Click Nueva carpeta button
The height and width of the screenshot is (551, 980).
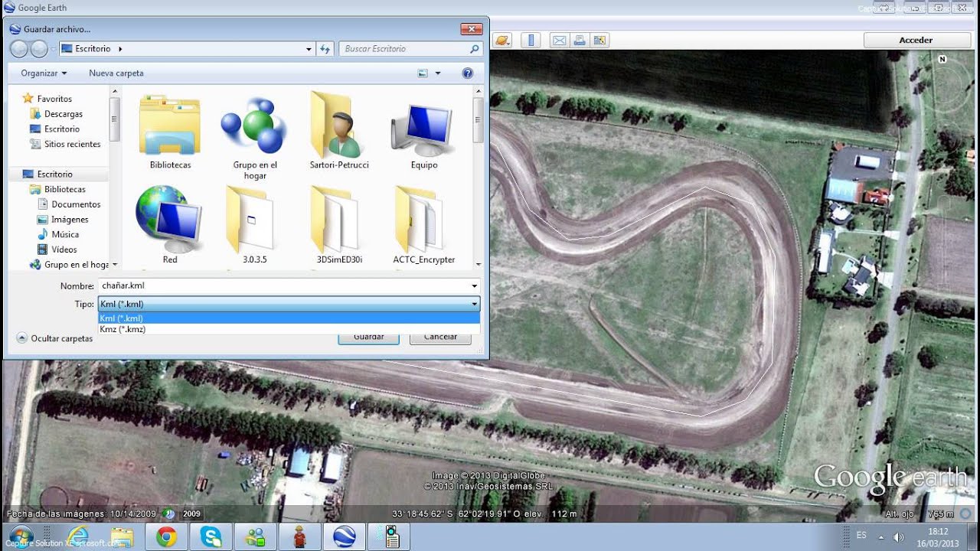pos(116,73)
